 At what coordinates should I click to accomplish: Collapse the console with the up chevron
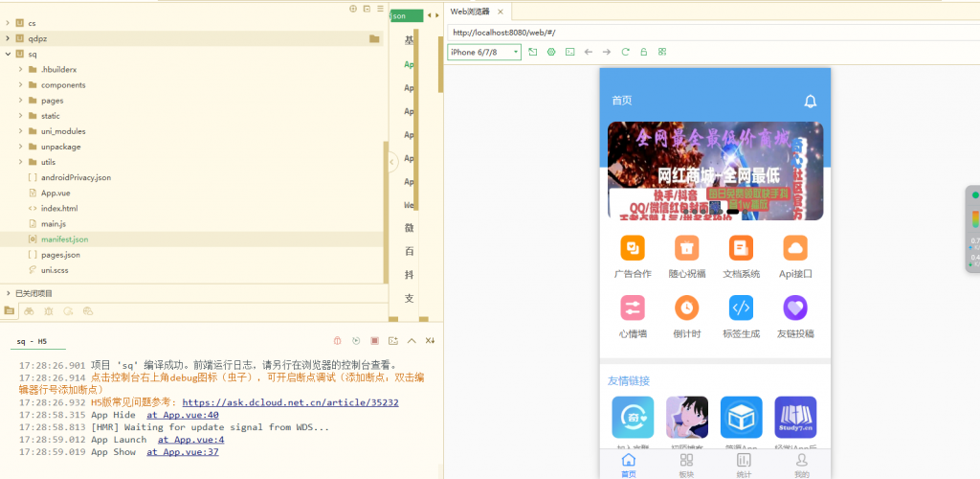412,341
